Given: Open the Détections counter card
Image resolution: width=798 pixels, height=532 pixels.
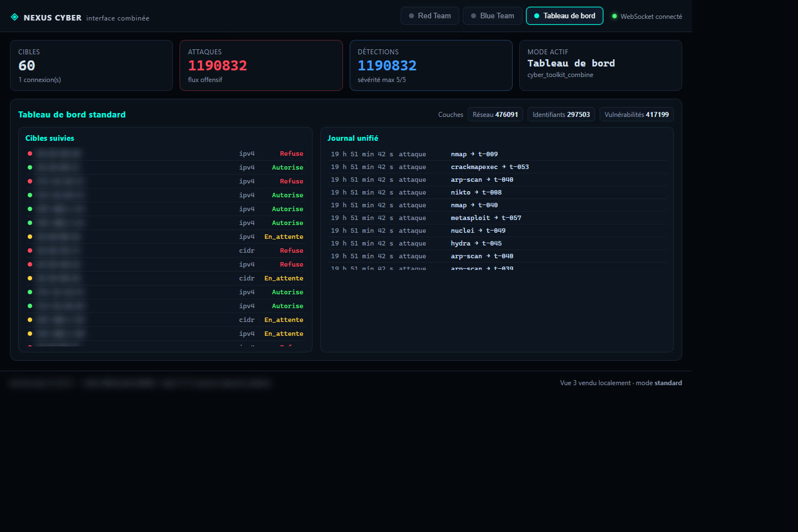Looking at the screenshot, I should pos(431,65).
